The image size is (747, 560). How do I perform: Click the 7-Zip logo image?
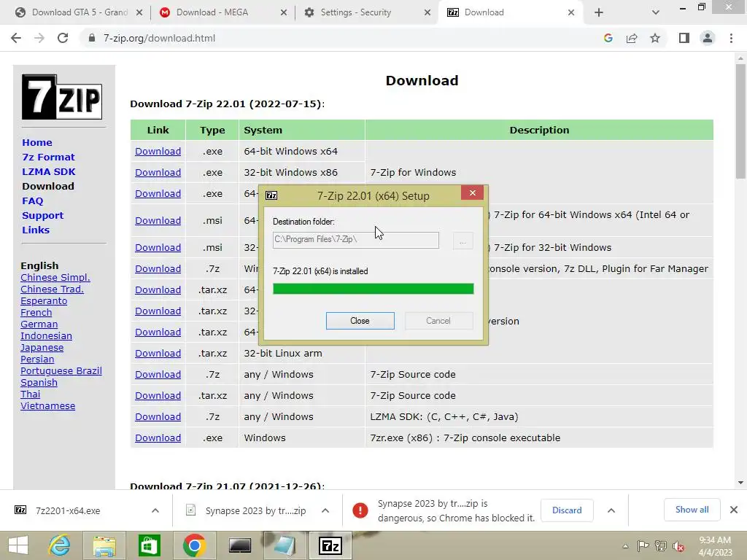tap(62, 97)
